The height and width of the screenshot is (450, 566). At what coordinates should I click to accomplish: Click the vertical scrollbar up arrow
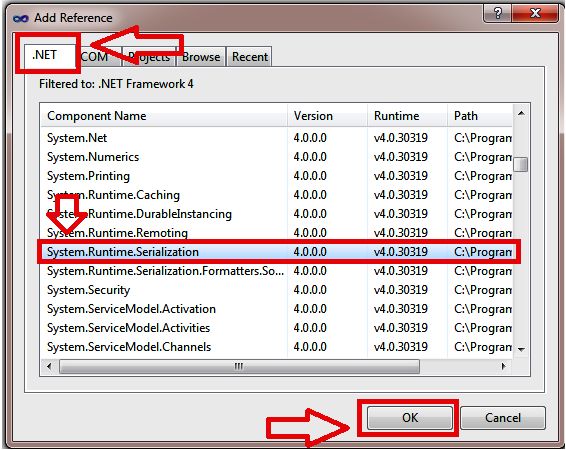[x=521, y=113]
